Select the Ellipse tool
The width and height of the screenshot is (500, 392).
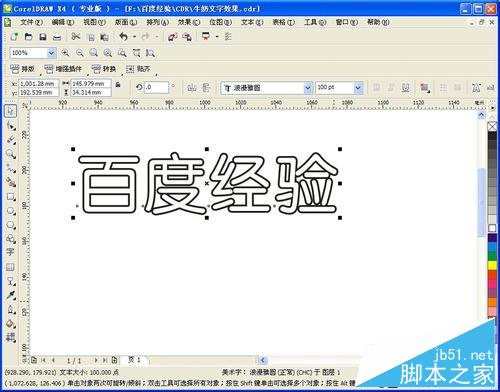coord(11,211)
